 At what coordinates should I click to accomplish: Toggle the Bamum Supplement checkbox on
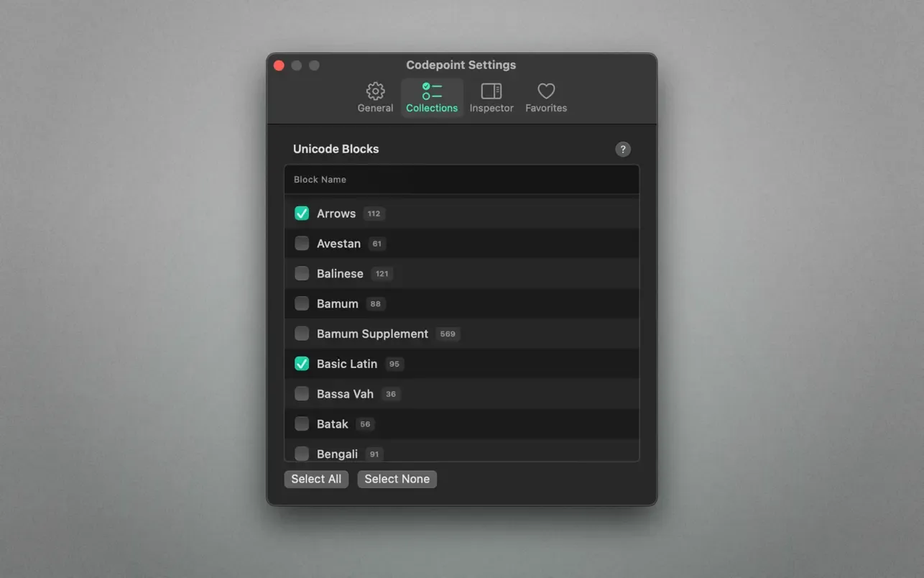coord(302,334)
